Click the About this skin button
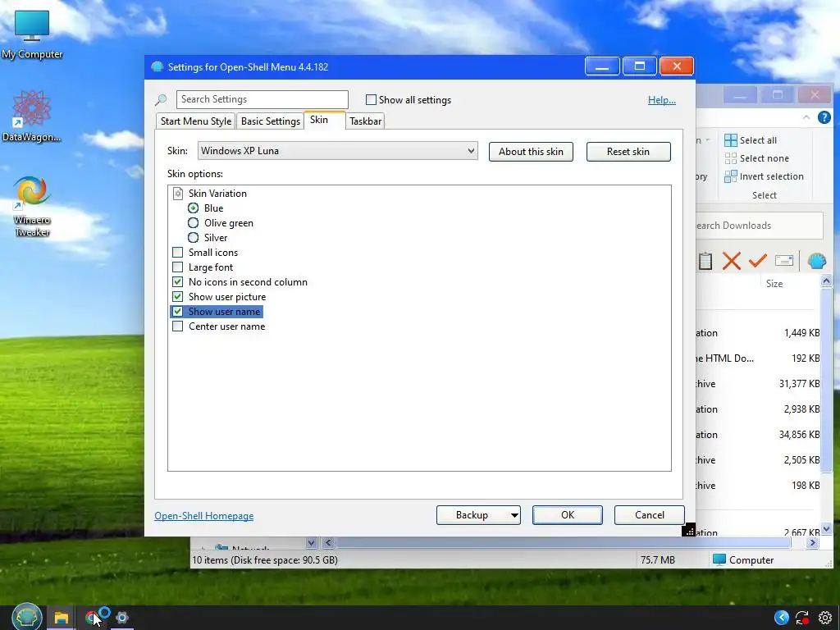Viewport: 840px width, 630px height. tap(531, 152)
